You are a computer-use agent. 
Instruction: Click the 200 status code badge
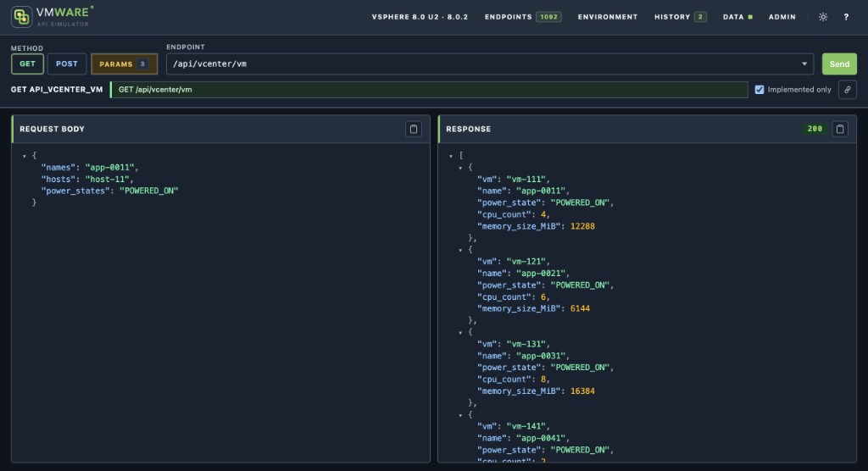pos(815,129)
